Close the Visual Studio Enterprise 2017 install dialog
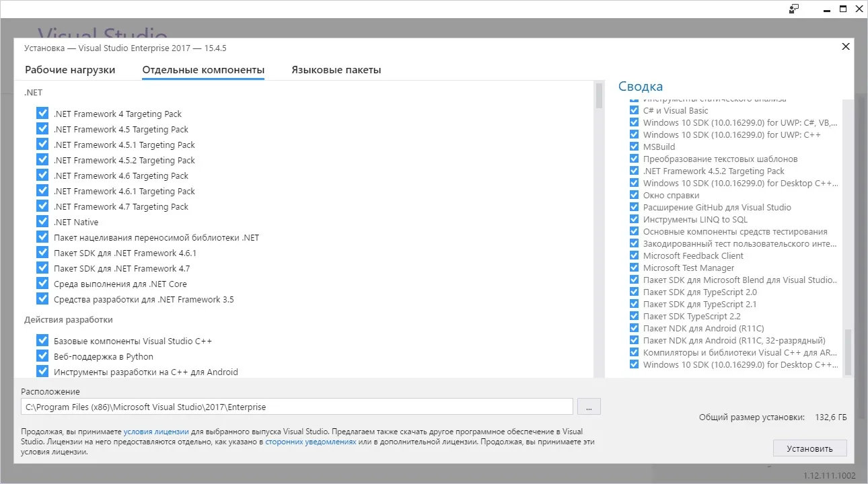 click(x=846, y=46)
